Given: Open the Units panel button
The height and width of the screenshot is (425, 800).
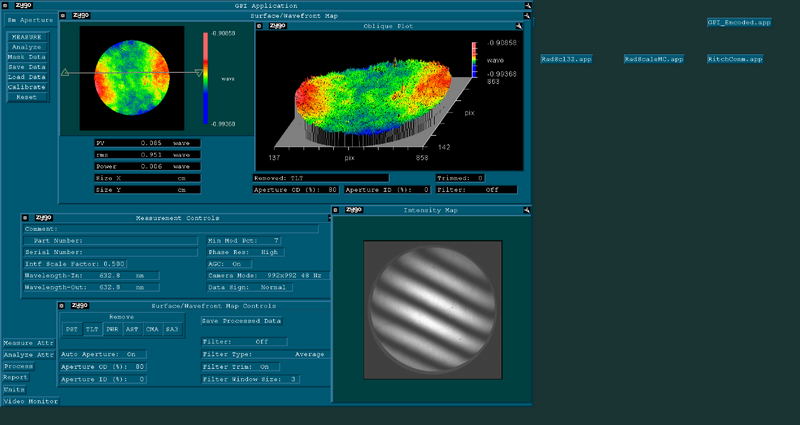Looking at the screenshot, I should click(14, 389).
